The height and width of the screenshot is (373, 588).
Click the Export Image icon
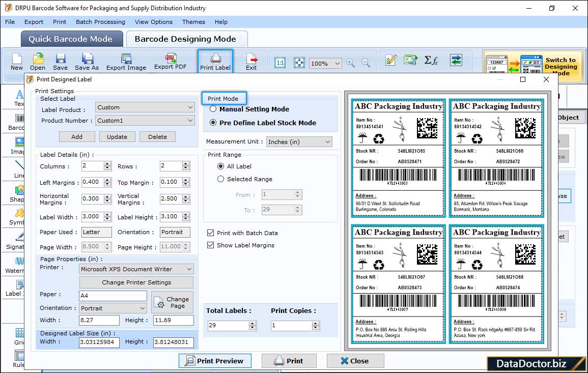[x=126, y=62]
